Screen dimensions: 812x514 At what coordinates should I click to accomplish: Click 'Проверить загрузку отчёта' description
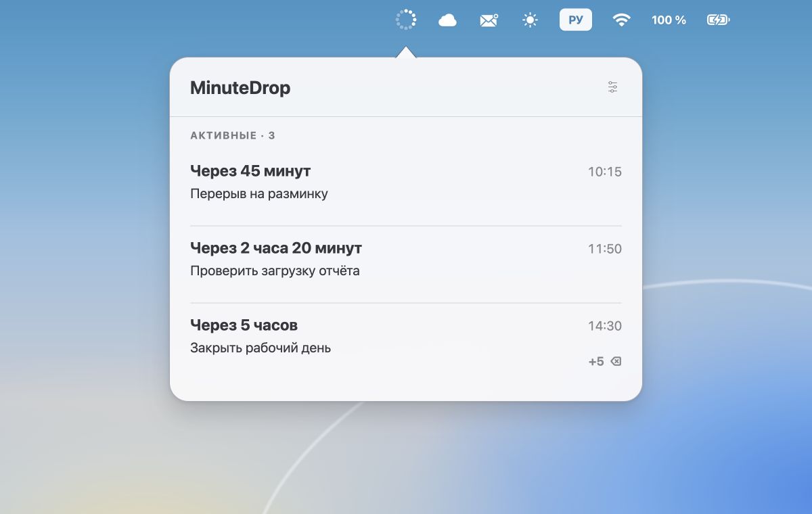coord(275,271)
